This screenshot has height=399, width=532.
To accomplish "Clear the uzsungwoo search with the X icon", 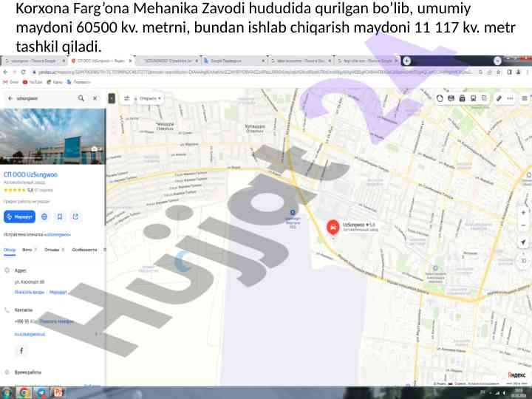I will pyautogui.click(x=95, y=98).
